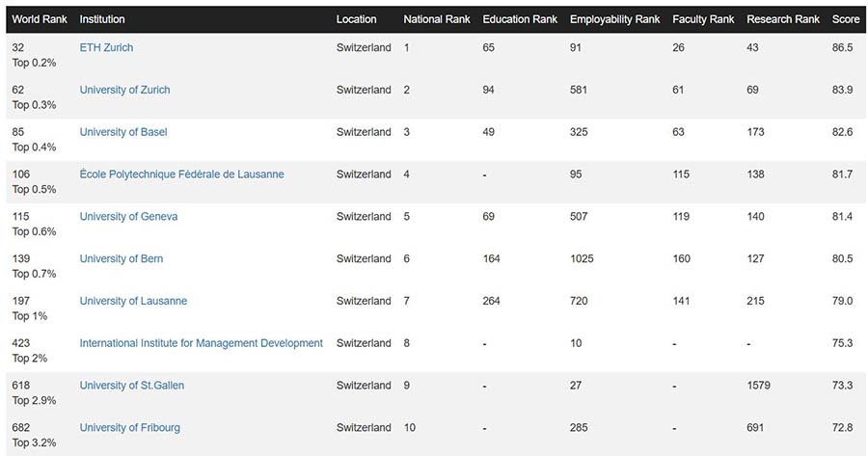Screen dimensions: 868x456
Task: Click the Institution column header
Action: coord(101,19)
